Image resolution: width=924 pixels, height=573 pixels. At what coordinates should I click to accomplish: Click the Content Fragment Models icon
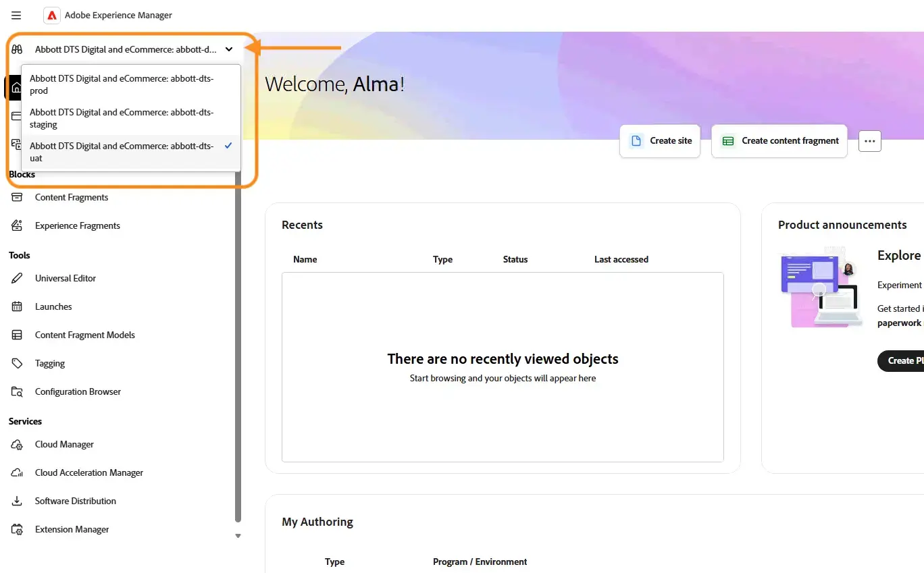pyautogui.click(x=18, y=335)
